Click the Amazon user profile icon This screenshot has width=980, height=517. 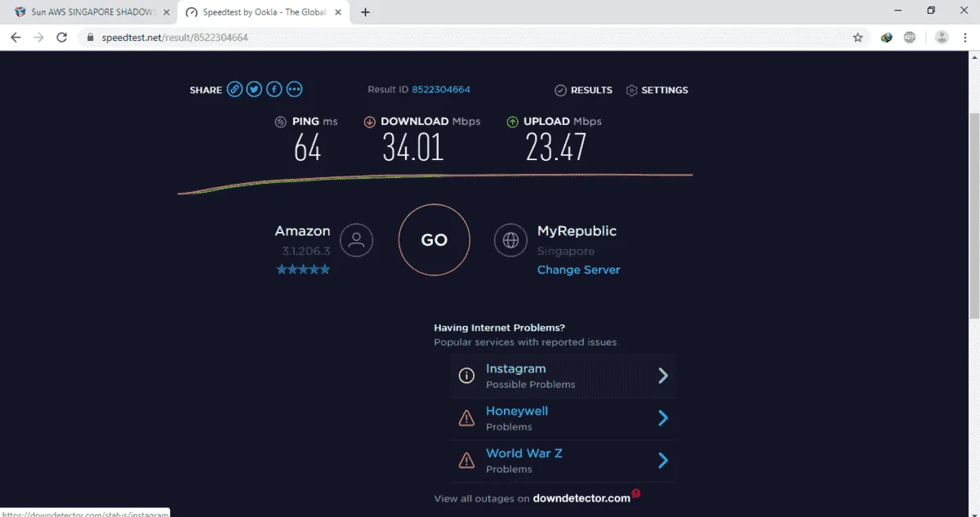coord(356,240)
